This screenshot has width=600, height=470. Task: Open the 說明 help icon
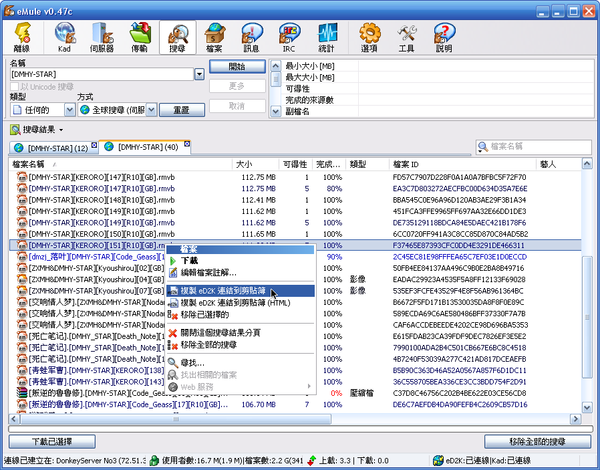click(x=444, y=37)
